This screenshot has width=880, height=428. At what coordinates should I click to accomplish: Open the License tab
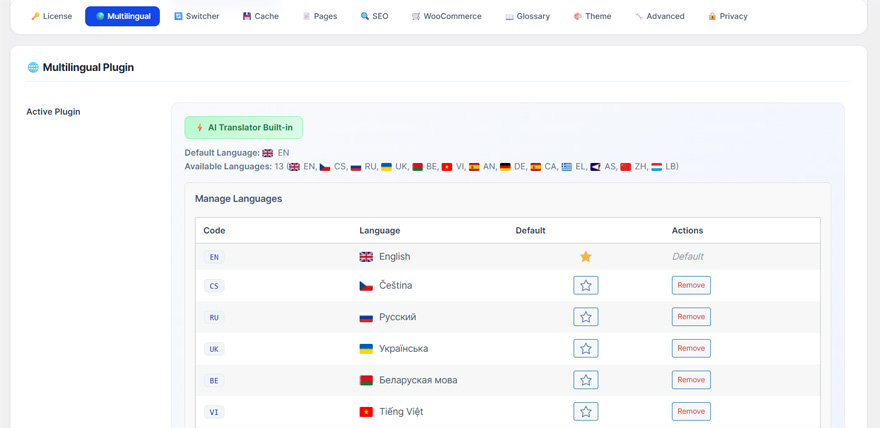51,16
